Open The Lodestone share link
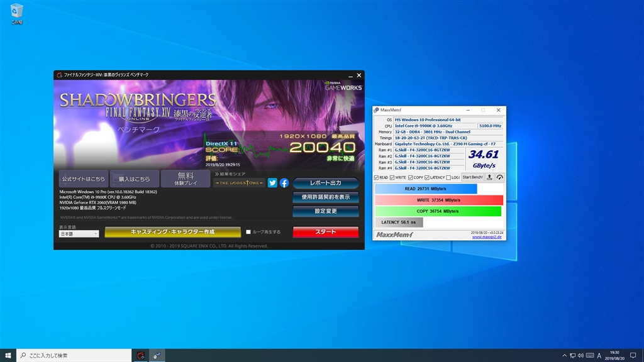 pyautogui.click(x=239, y=183)
